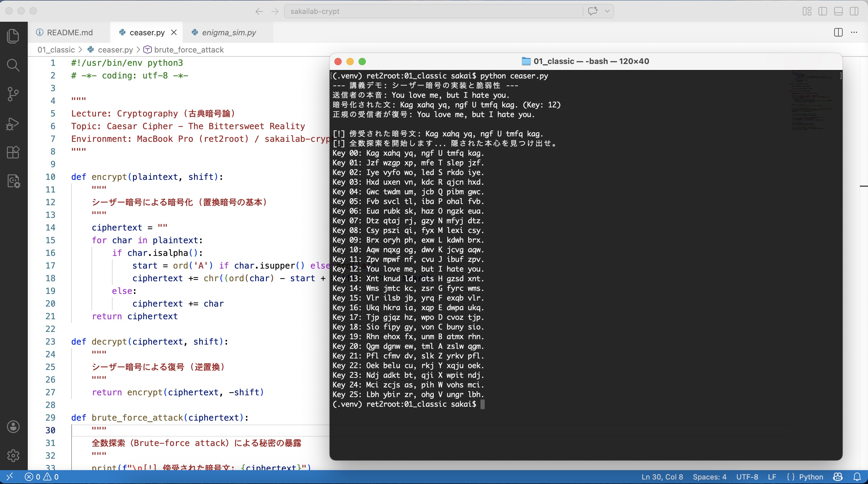
Task: Expand the 01_classic breadcrumb folder
Action: point(56,50)
